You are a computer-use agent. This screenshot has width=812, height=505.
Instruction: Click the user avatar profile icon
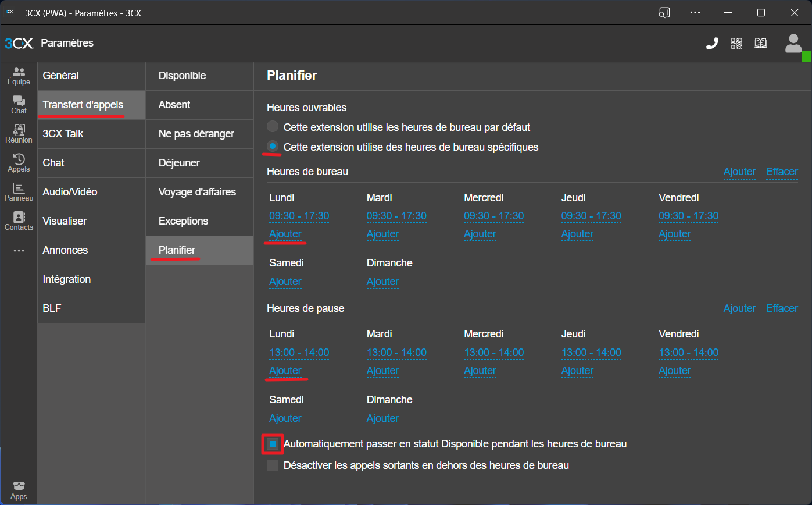tap(793, 44)
